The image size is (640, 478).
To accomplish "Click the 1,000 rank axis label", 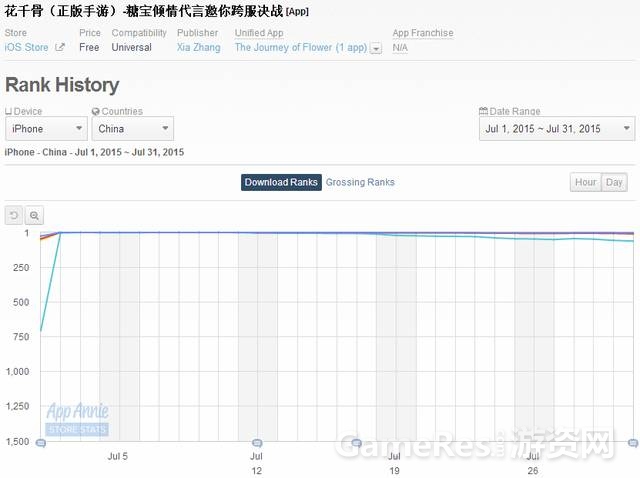I will [18, 372].
